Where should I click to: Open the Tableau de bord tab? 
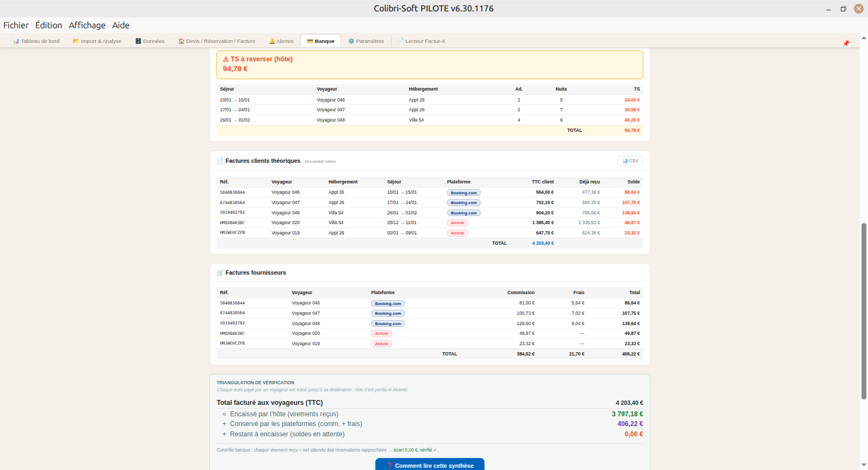point(36,41)
